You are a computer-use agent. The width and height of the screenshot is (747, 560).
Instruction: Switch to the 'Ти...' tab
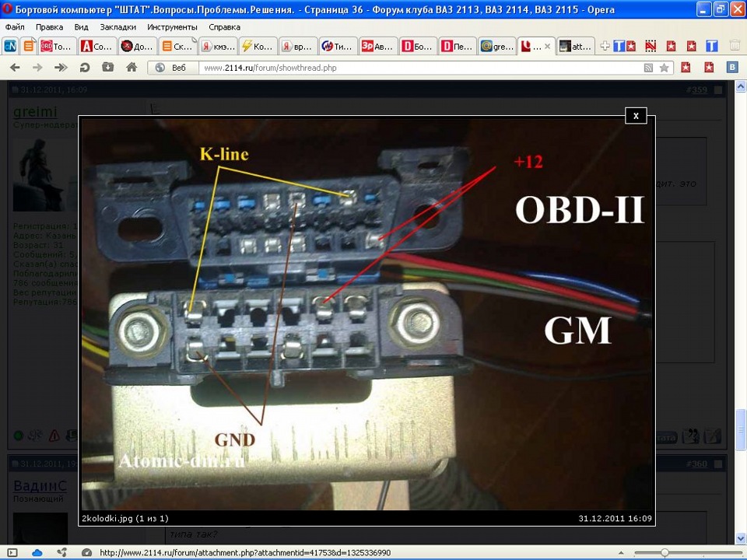[x=337, y=46]
